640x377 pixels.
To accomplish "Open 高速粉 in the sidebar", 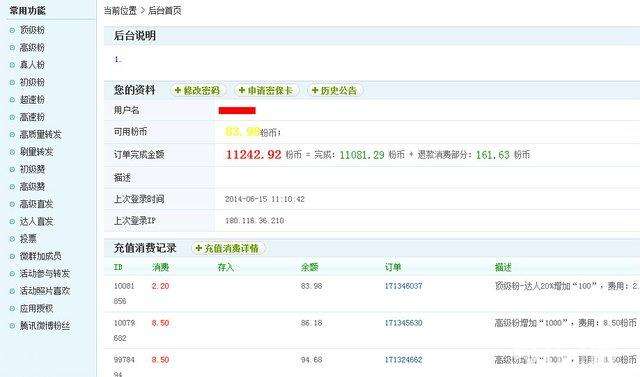I will pos(32,117).
